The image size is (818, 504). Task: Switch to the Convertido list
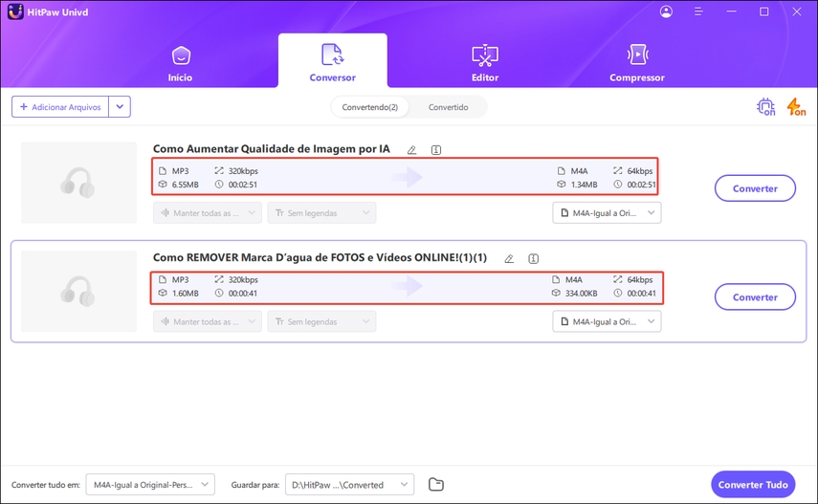pyautogui.click(x=448, y=107)
